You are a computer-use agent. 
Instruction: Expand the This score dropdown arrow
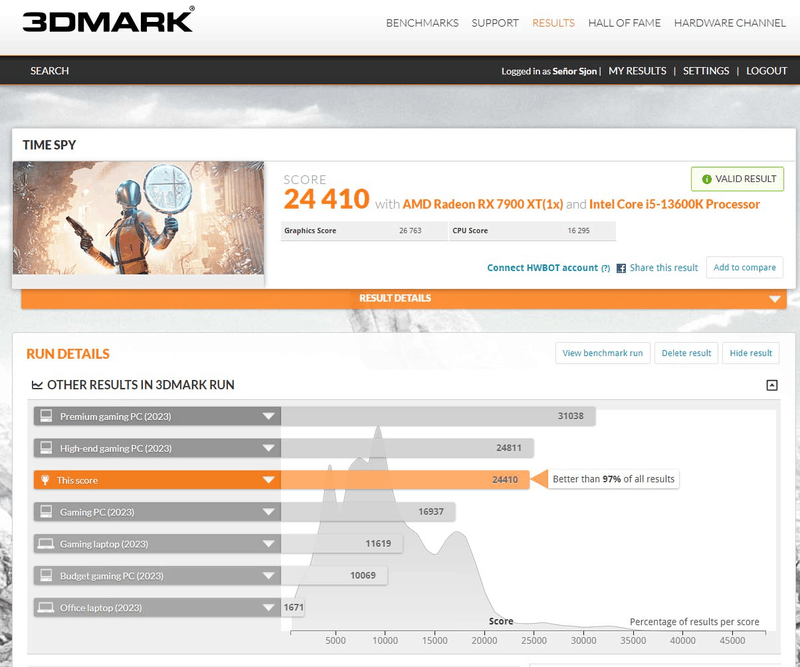pos(268,480)
